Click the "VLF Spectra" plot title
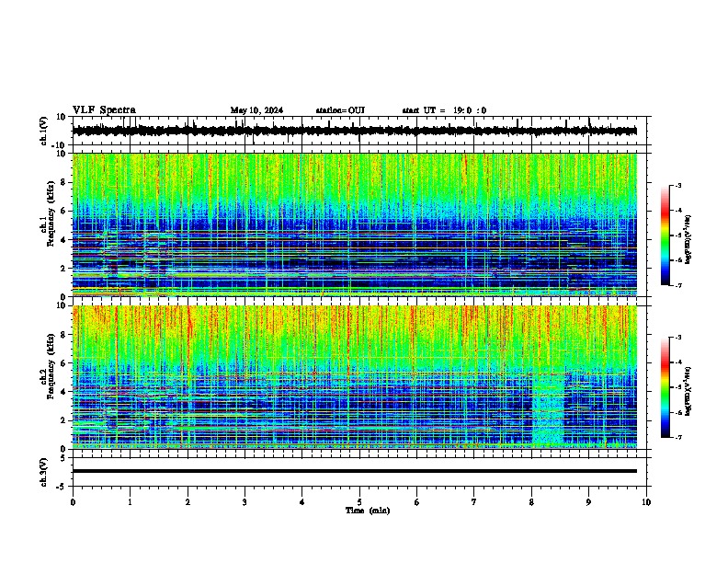This screenshot has height=563, width=728. click(104, 110)
